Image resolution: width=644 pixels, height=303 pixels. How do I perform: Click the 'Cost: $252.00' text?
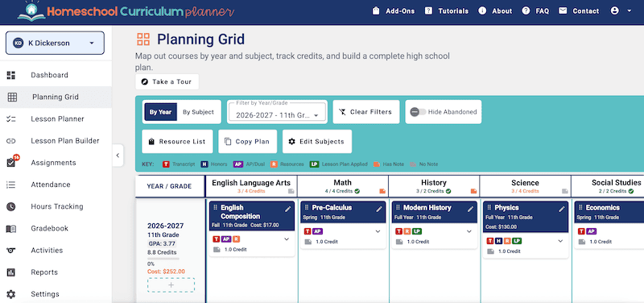166,272
